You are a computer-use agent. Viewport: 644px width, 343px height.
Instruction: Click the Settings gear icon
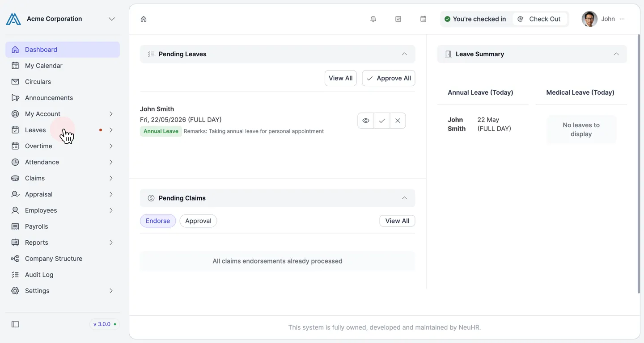(x=15, y=291)
